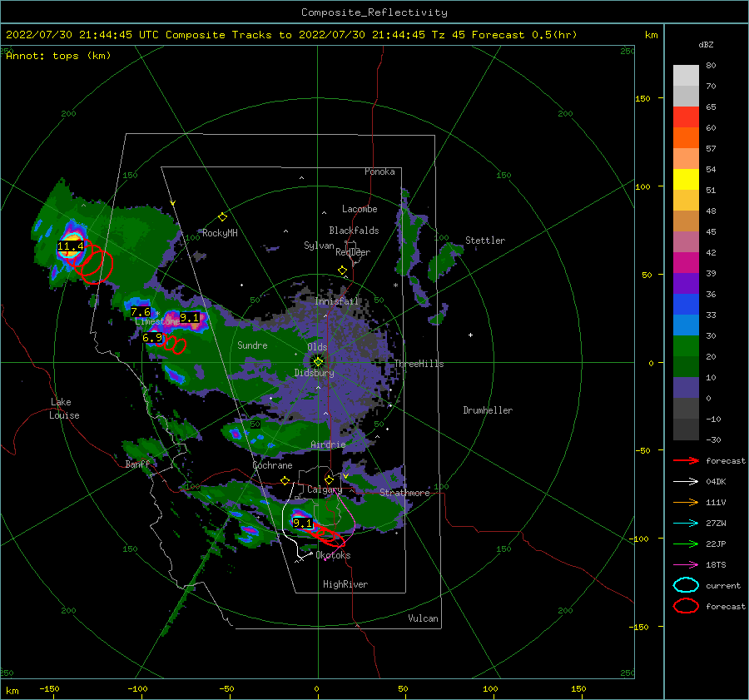This screenshot has height=700, width=749.
Task: Click the RockyMH label
Action: [220, 233]
